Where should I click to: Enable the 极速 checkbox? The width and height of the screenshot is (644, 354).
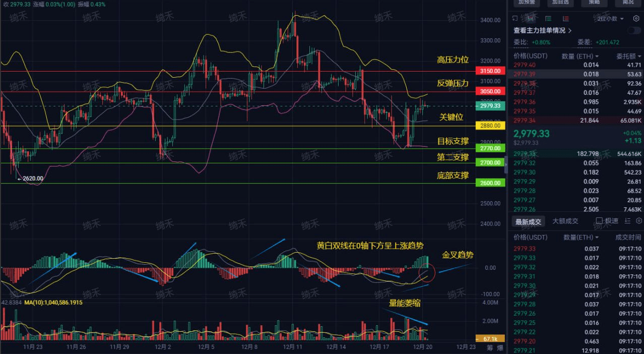599,221
